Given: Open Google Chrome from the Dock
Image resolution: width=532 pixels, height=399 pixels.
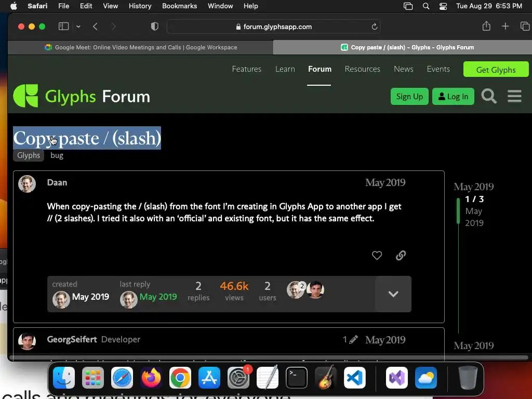Looking at the screenshot, I should coord(180,378).
